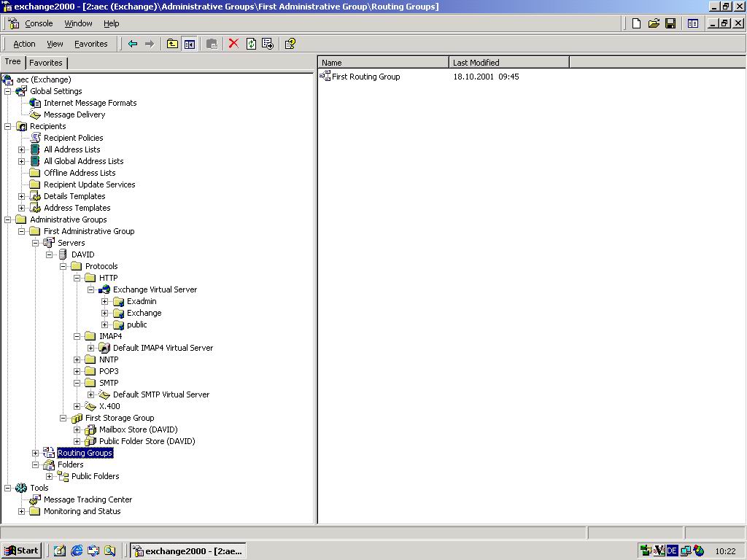747x560 pixels.
Task: Click the Back arrow in toolbar
Action: click(x=133, y=44)
